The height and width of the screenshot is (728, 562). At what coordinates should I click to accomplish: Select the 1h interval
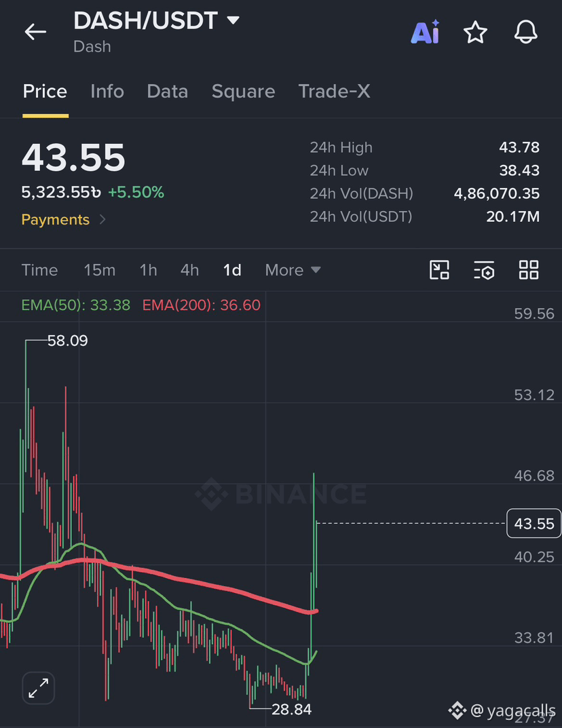148,270
